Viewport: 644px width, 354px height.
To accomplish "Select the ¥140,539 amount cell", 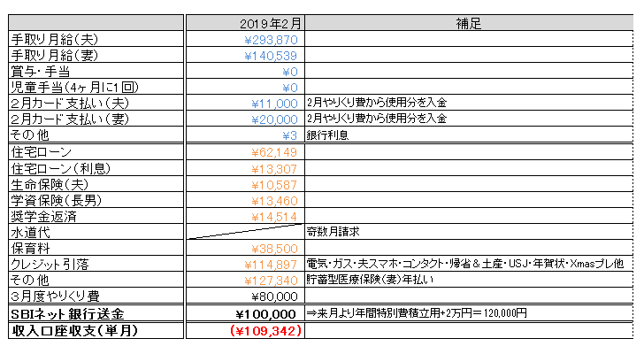I will click(245, 55).
